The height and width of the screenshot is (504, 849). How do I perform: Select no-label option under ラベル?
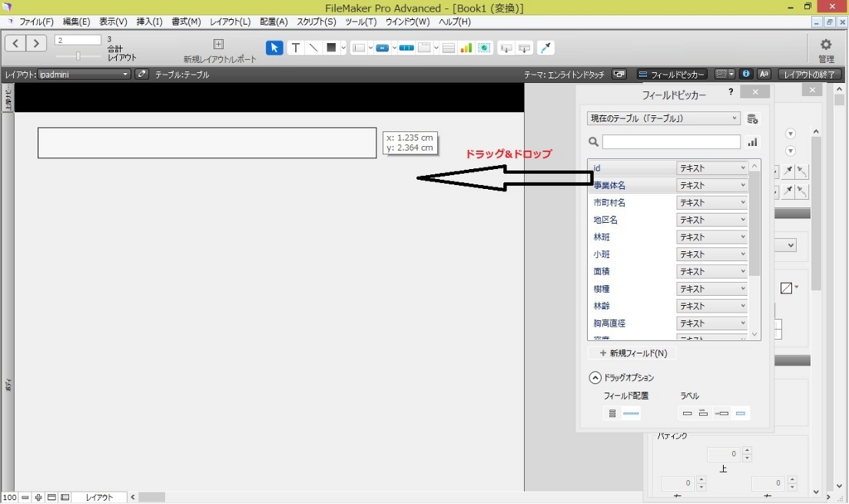click(x=687, y=414)
